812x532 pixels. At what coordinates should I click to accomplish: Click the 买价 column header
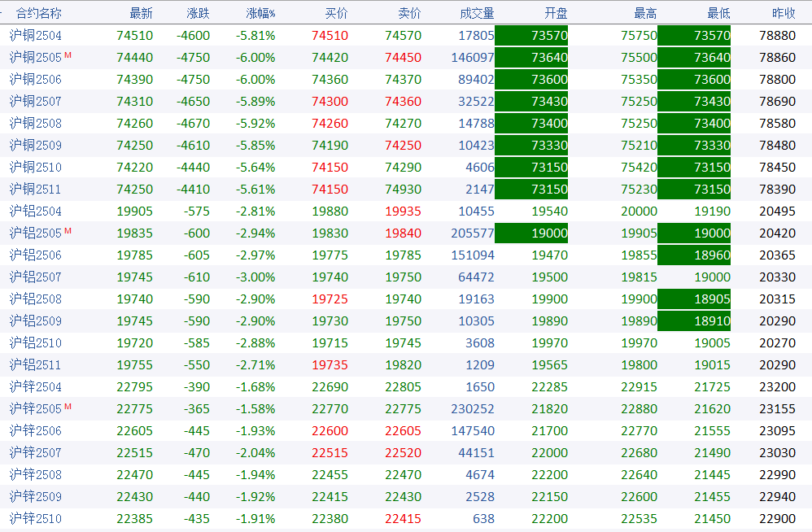point(336,13)
